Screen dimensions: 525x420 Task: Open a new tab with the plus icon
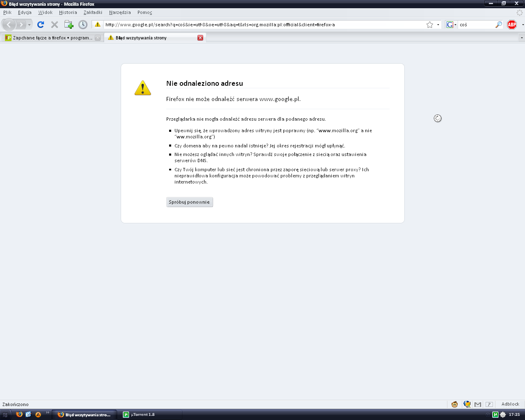(69, 25)
